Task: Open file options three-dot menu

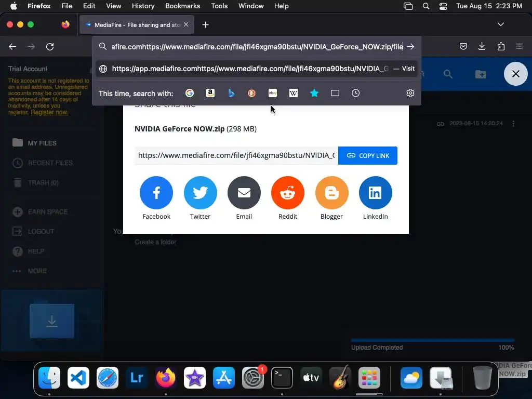Action: click(x=513, y=124)
